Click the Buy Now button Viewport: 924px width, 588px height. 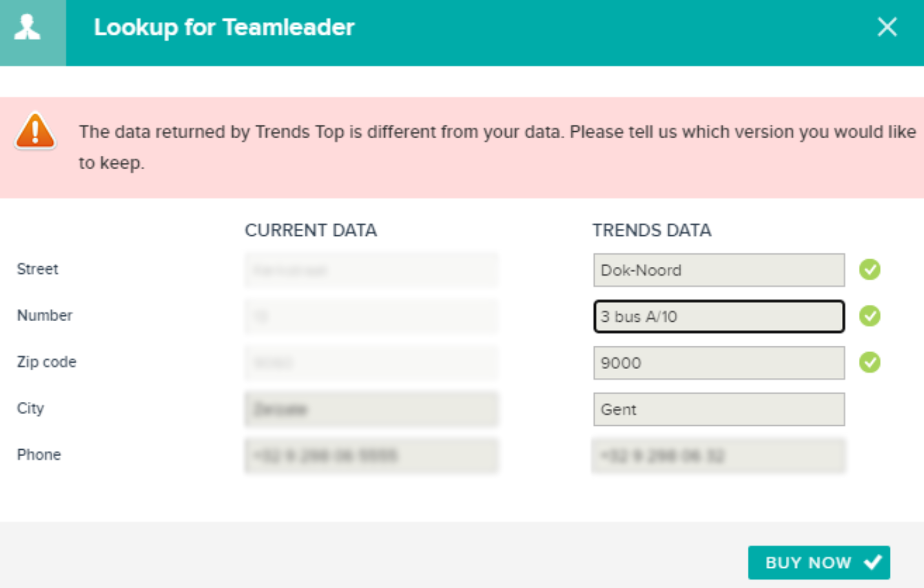(819, 562)
